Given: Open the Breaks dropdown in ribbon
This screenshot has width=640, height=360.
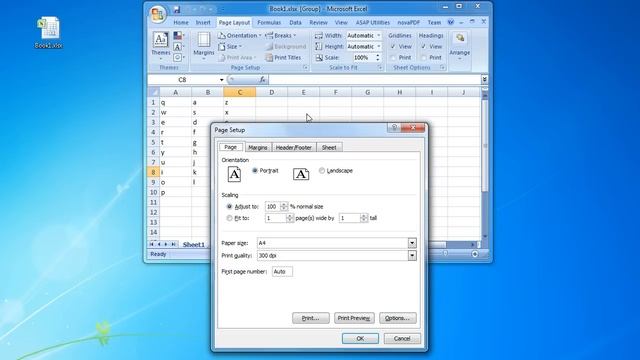Looking at the screenshot, I should point(281,36).
